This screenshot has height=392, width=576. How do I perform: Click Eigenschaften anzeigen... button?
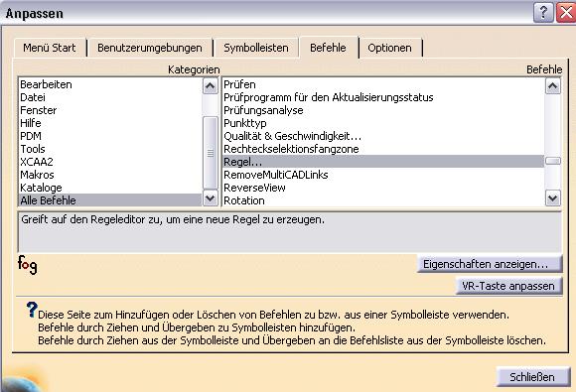pos(490,264)
